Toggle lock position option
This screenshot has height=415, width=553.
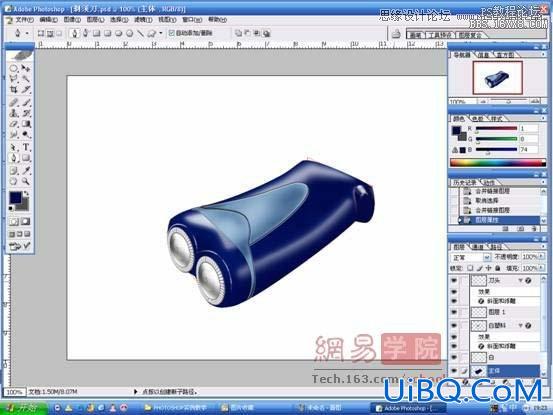[488, 268]
